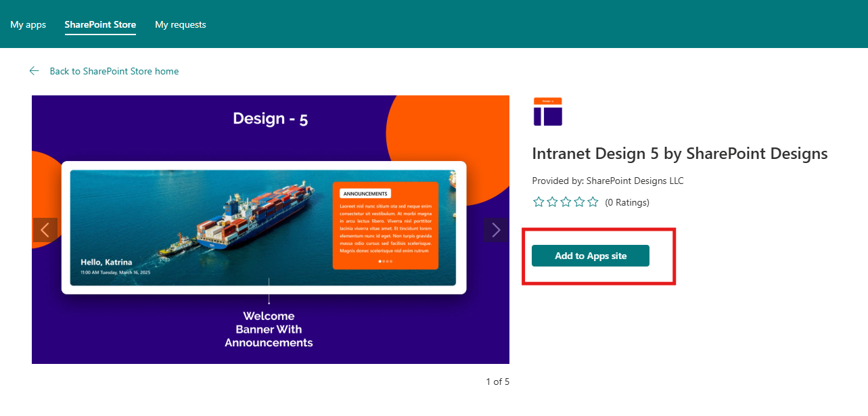
Task: Click the back arrow icon
Action: click(x=35, y=71)
